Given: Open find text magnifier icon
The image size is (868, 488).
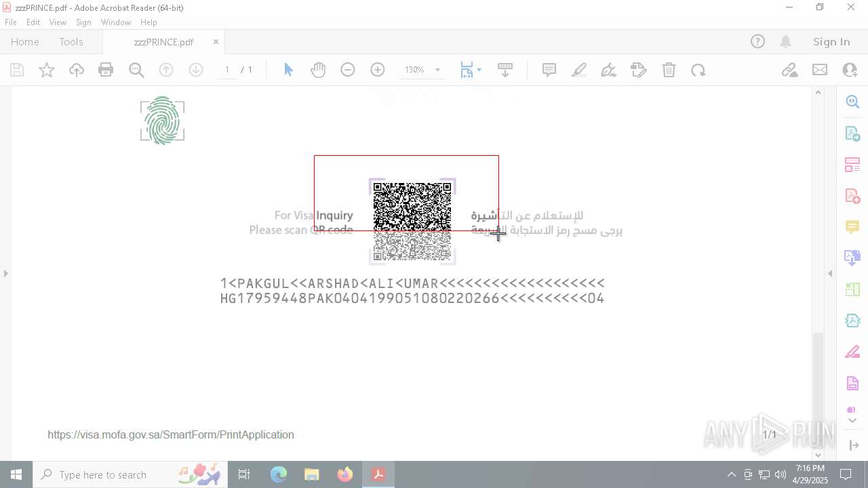Looking at the screenshot, I should (136, 70).
